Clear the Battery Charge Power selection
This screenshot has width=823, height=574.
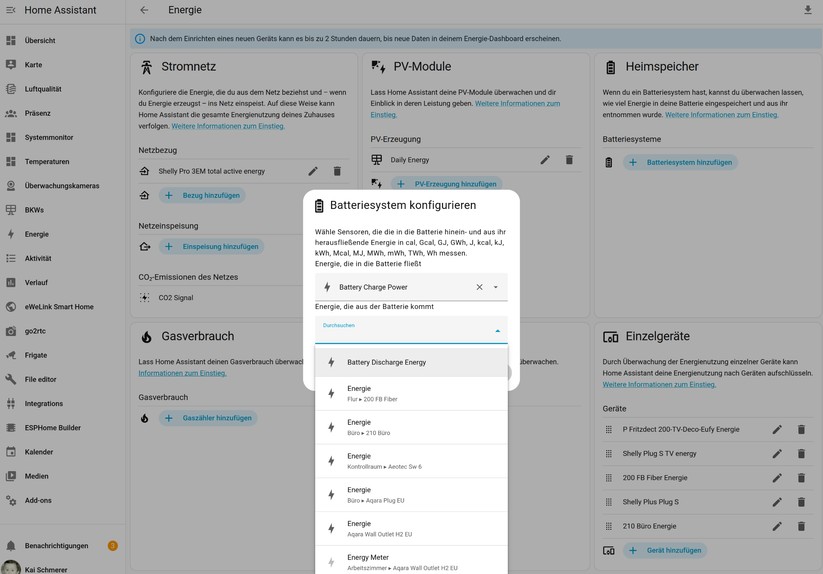479,287
